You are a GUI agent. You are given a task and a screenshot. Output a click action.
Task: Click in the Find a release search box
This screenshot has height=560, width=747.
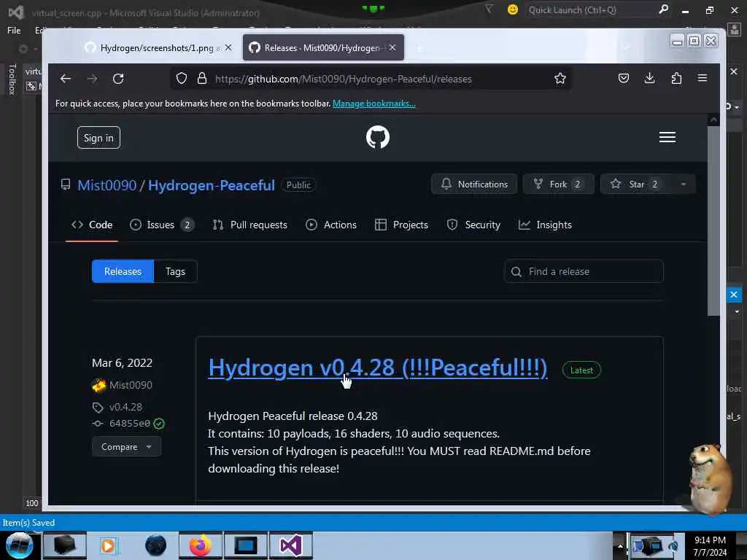click(x=584, y=271)
